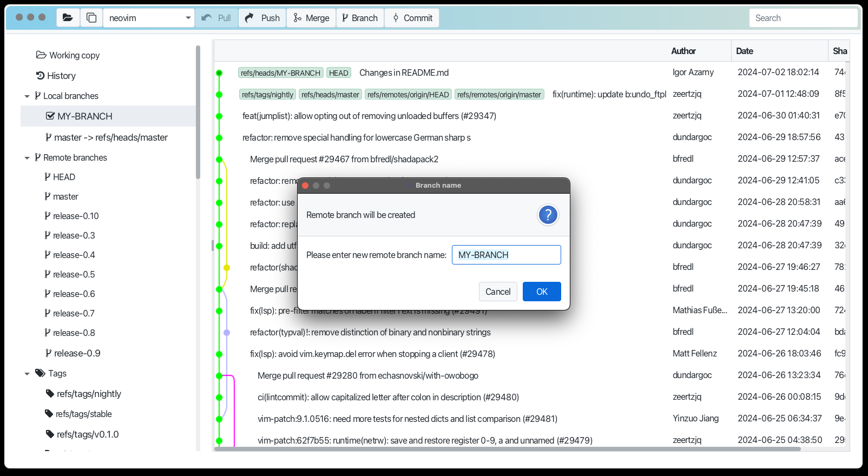Image resolution: width=868 pixels, height=476 pixels.
Task: Select commit about lowercase German sharp s
Action: coord(357,137)
